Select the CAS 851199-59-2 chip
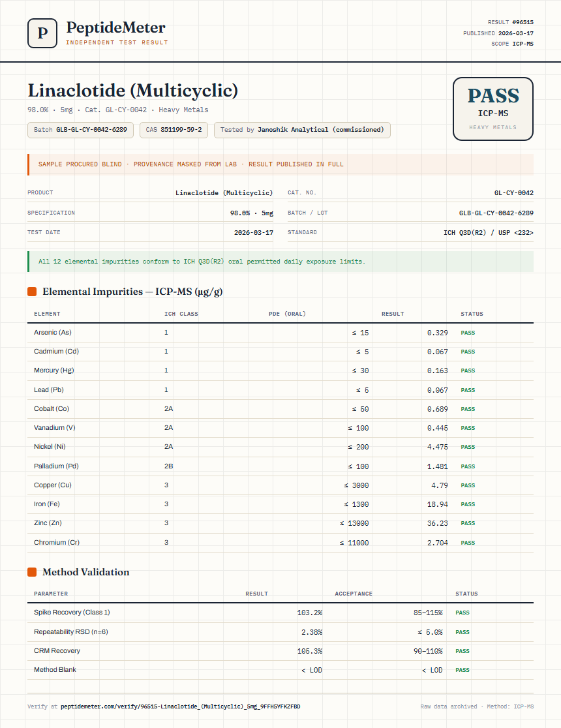The image size is (561, 728). click(174, 130)
